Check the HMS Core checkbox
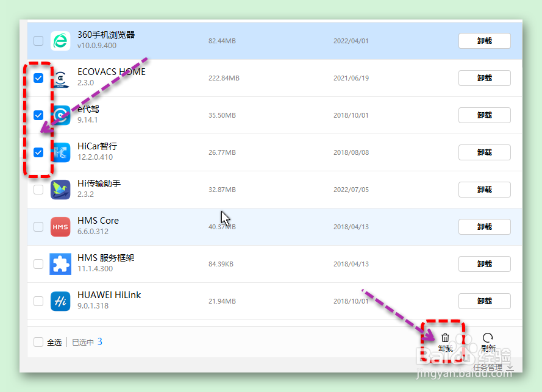Image resolution: width=542 pixels, height=392 pixels. tap(38, 227)
